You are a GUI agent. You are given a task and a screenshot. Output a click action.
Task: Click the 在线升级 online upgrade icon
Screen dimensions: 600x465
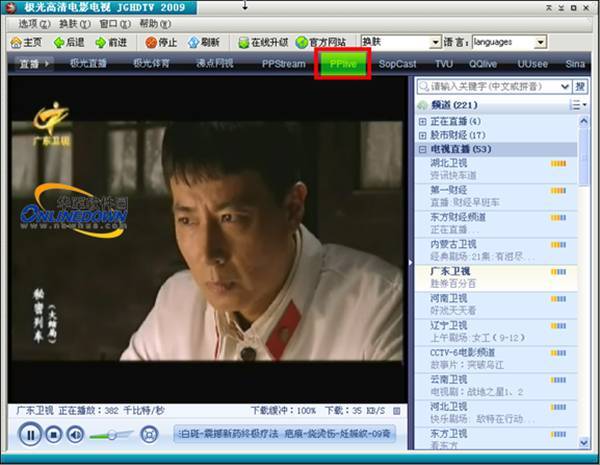coord(263,42)
